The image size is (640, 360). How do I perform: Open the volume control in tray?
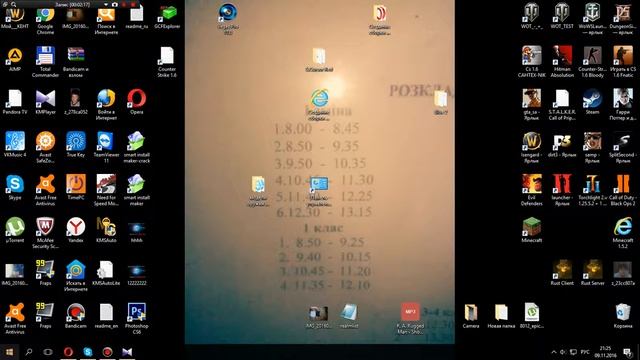[x=563, y=352]
